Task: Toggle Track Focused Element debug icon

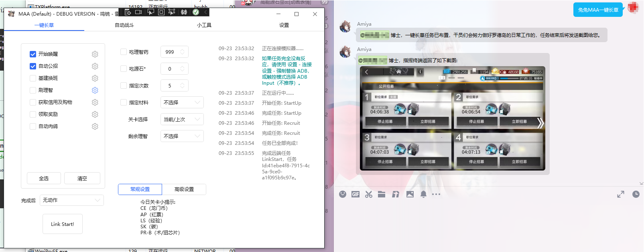Action: (172, 12)
